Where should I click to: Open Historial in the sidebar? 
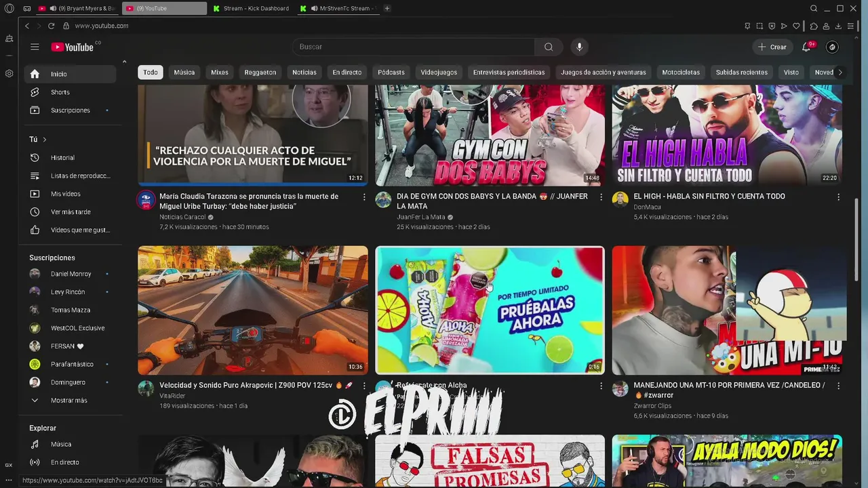coord(71,158)
